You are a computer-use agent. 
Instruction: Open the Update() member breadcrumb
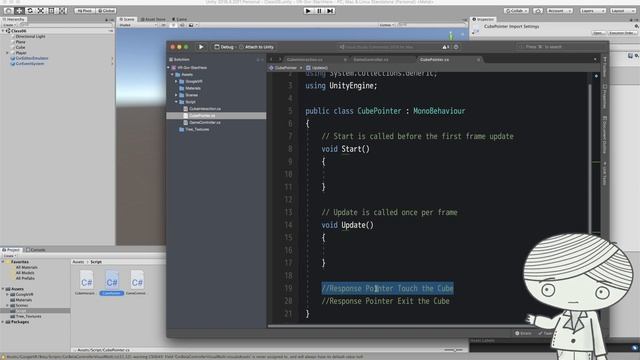(x=317, y=68)
